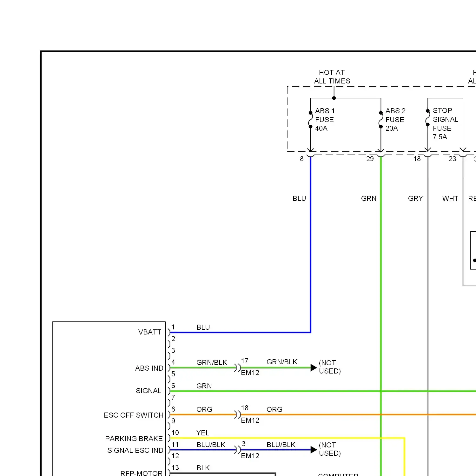The image size is (476, 476).
Task: Select GRN label at SIGNAL pin 6
Action: coord(204,386)
